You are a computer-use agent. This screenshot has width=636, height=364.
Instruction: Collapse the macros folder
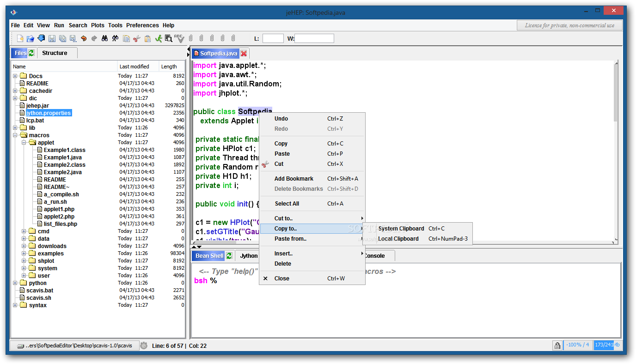coord(15,135)
